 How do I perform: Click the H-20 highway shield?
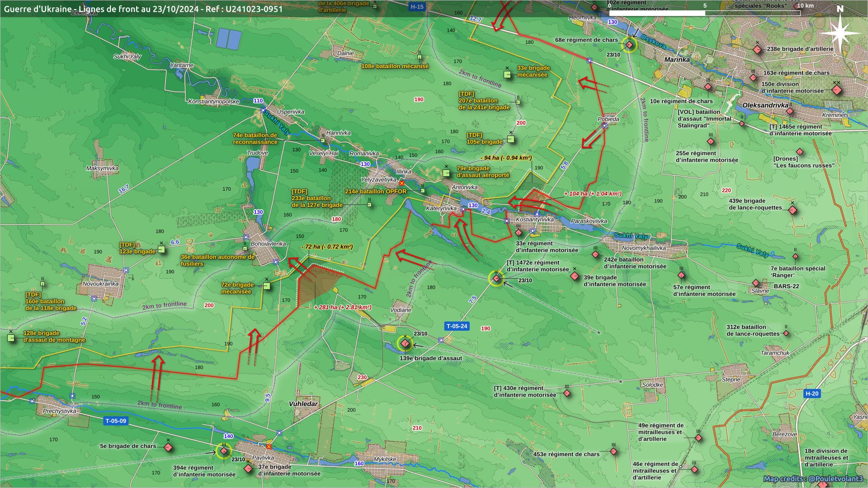[x=812, y=394]
